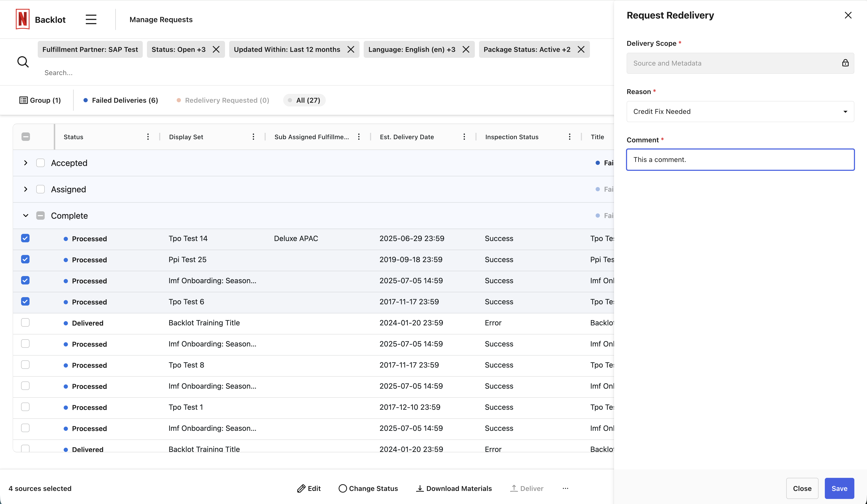This screenshot has height=504, width=867.
Task: Open the Est. Delivery Date column menu
Action: (464, 137)
